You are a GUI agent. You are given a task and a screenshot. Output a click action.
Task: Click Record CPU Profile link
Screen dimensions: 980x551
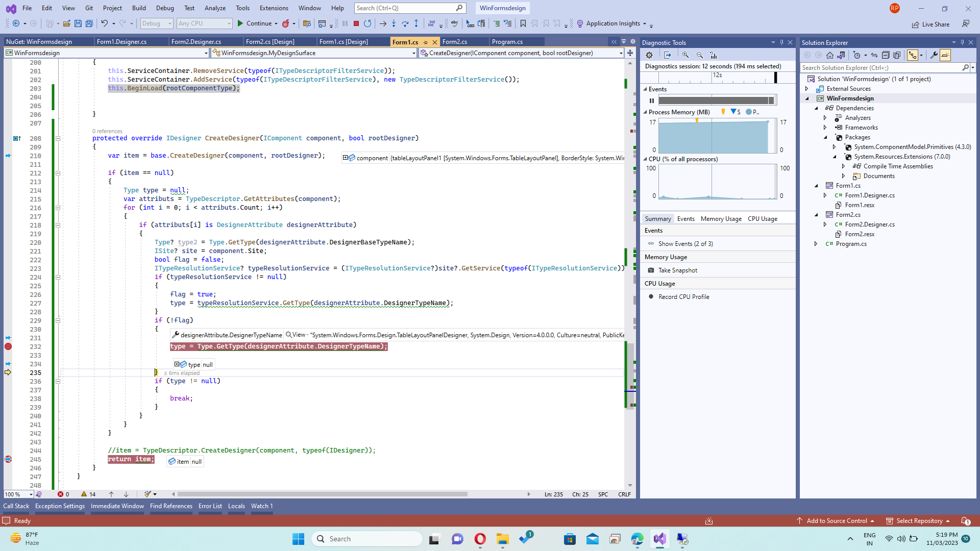tap(683, 297)
